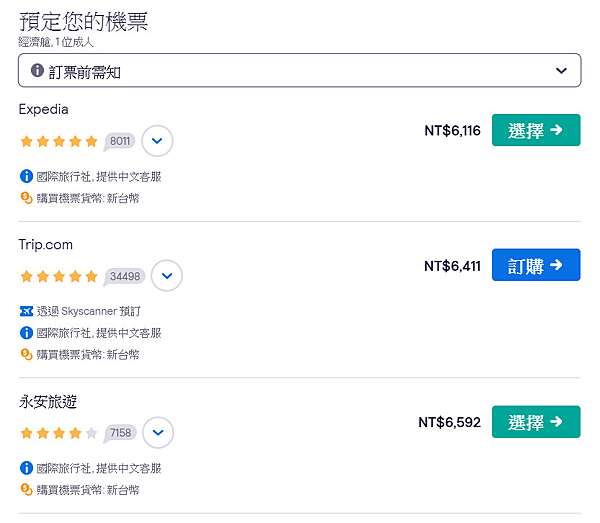Expand Expedia's rating details chevron
Viewport: 600px width, 523px height.
click(x=157, y=141)
